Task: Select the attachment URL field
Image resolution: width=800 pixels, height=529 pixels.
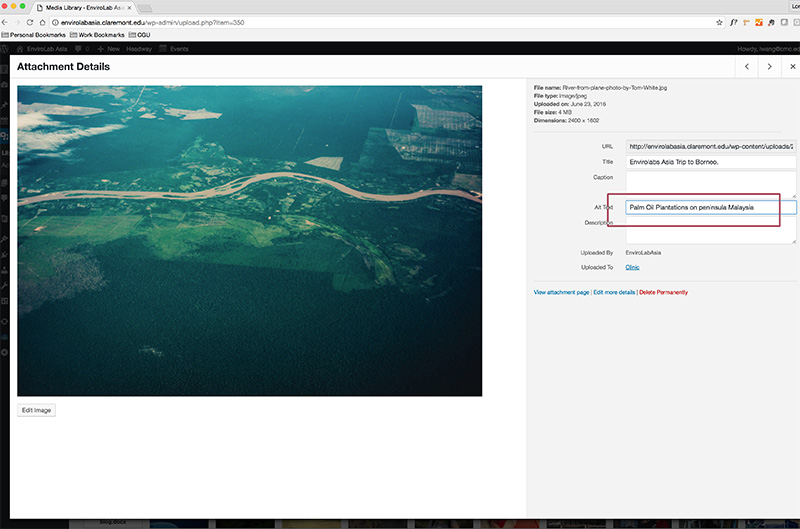Action: point(711,146)
